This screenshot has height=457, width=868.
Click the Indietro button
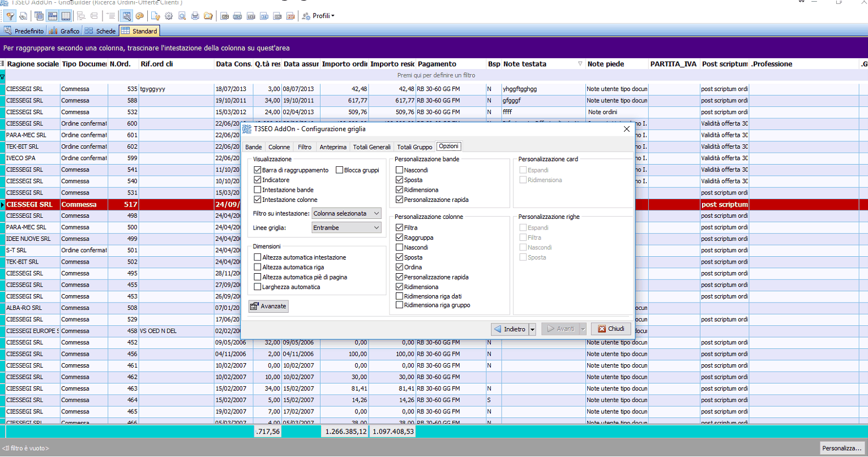click(510, 329)
